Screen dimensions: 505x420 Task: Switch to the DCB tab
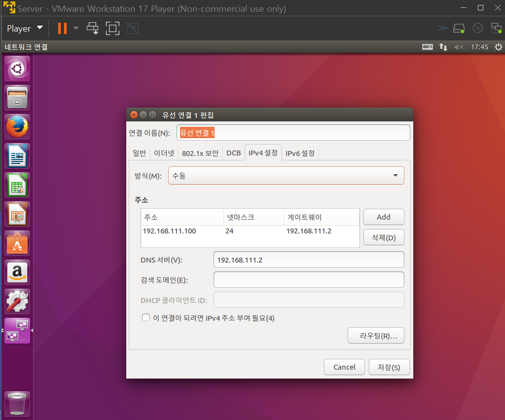[233, 153]
